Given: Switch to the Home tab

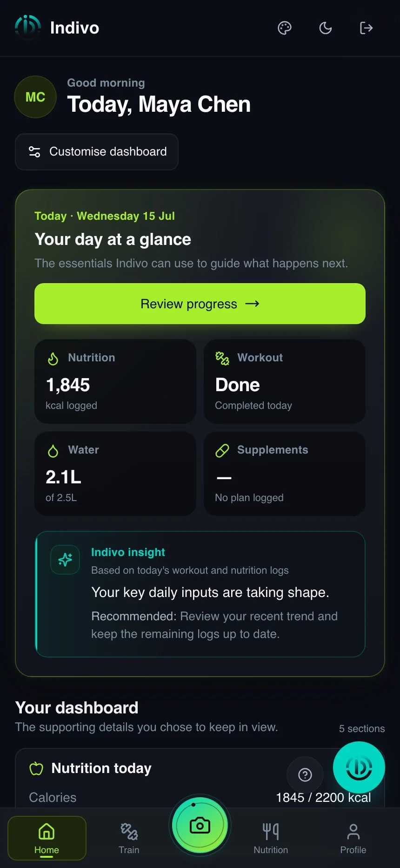Looking at the screenshot, I should 47,838.
